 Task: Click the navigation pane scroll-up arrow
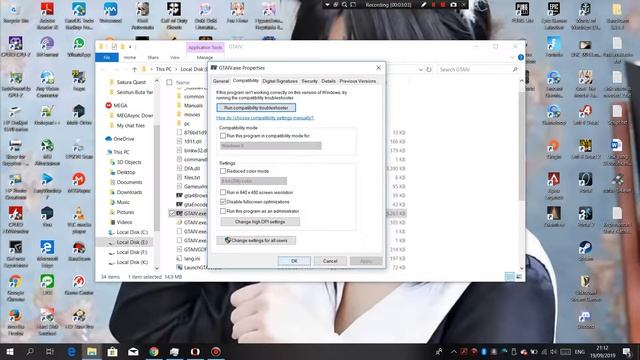click(x=156, y=81)
